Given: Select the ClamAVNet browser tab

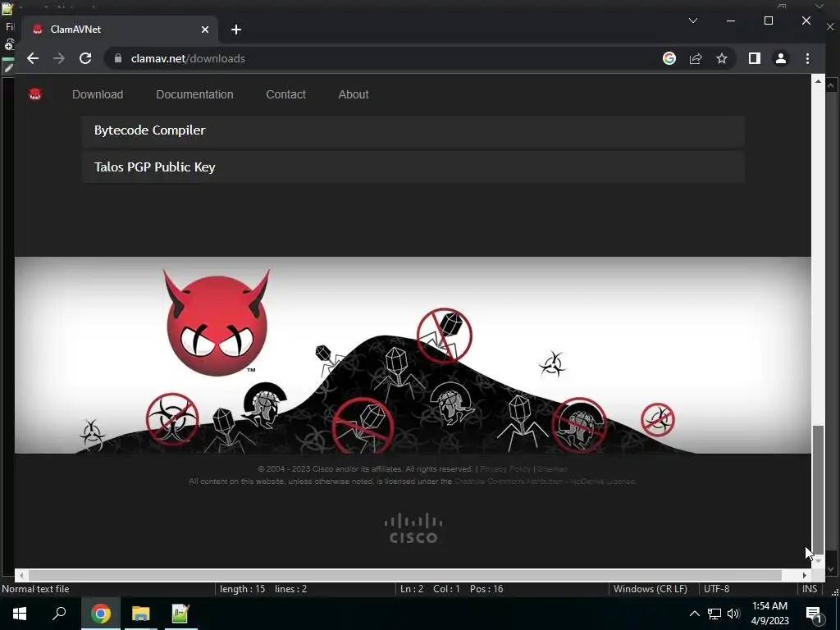Looking at the screenshot, I should (120, 30).
